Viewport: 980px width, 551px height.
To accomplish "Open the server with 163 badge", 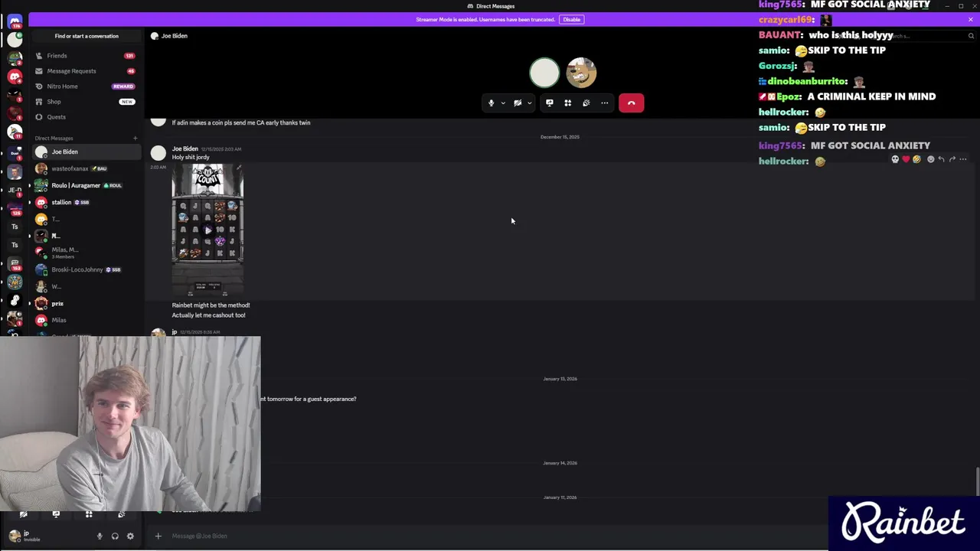I will (15, 264).
